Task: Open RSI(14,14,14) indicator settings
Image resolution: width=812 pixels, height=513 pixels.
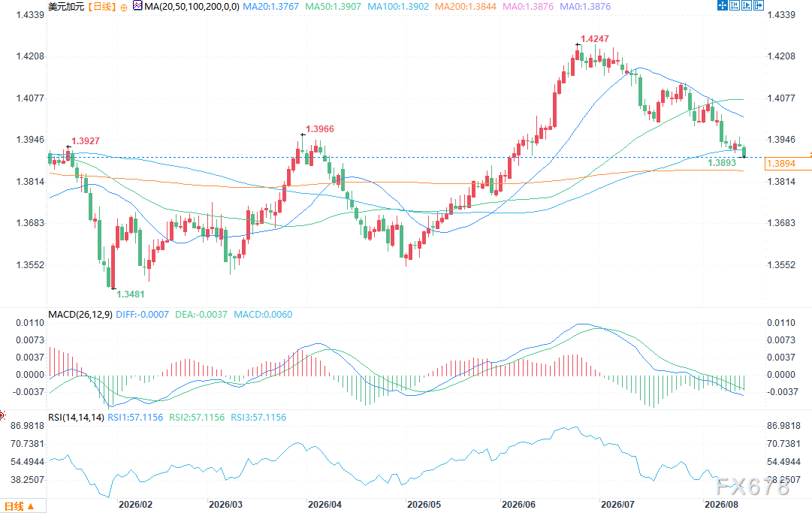Action: pos(76,417)
